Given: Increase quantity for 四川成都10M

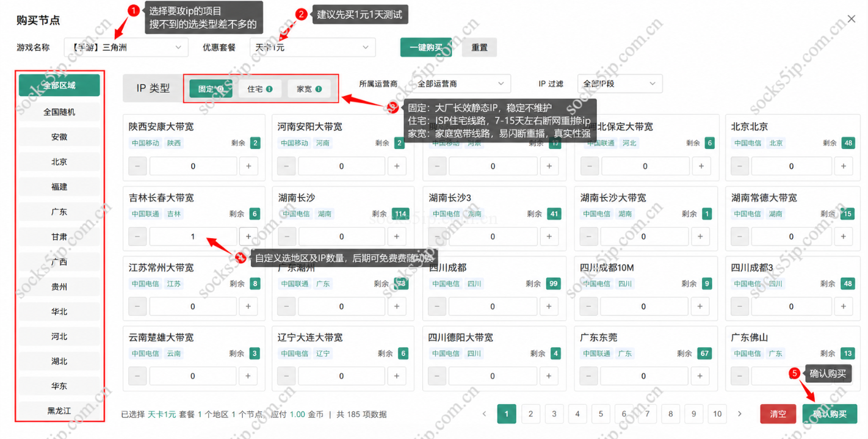Looking at the screenshot, I should pos(701,307).
